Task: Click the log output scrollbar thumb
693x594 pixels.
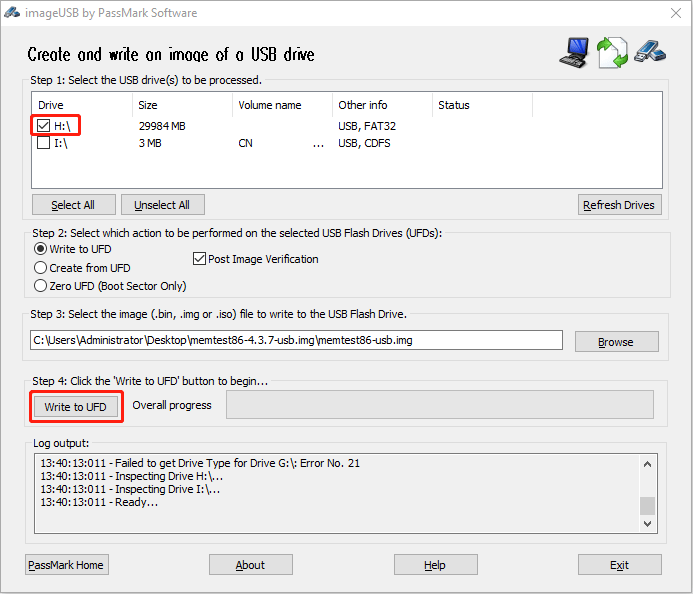Action: click(x=647, y=506)
